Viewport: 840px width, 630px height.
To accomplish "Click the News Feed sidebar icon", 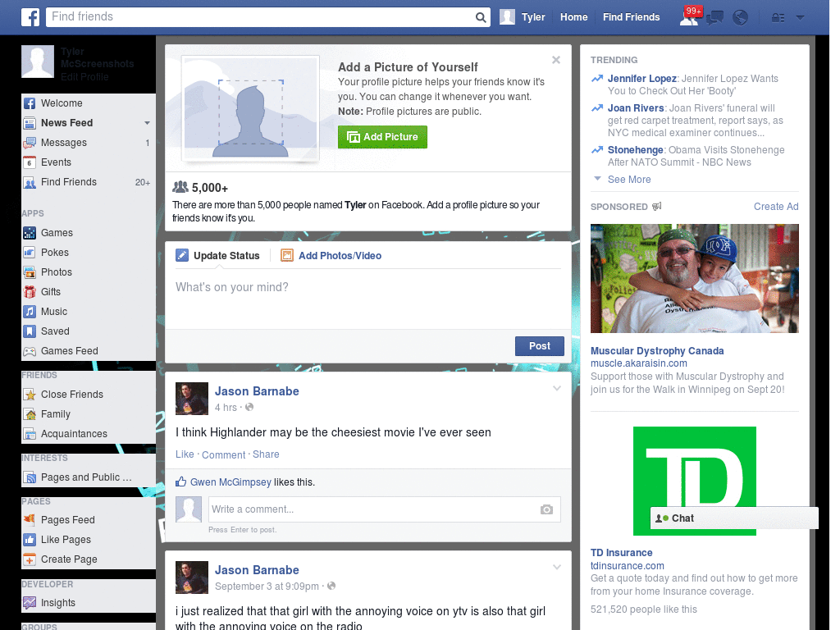I will point(30,123).
